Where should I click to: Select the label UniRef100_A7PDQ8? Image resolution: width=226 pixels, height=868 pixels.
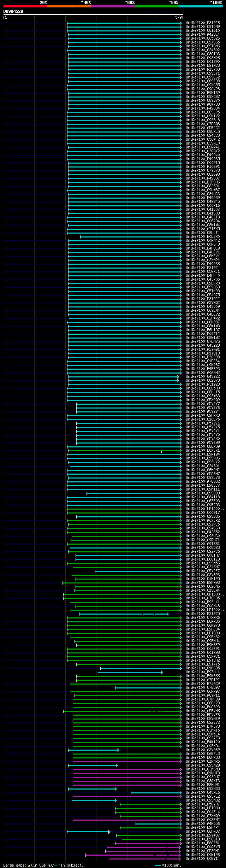point(203,124)
